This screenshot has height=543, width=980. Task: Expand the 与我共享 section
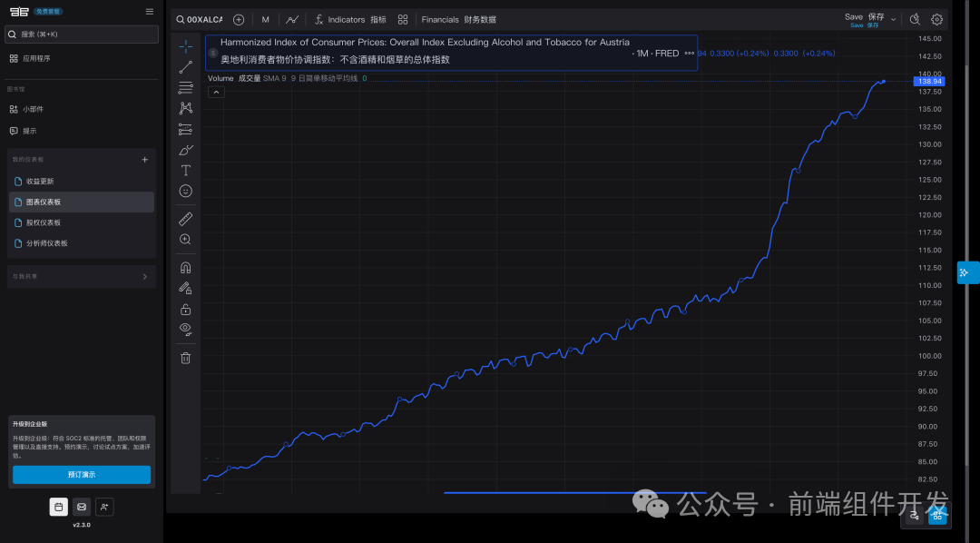pyautogui.click(x=82, y=277)
